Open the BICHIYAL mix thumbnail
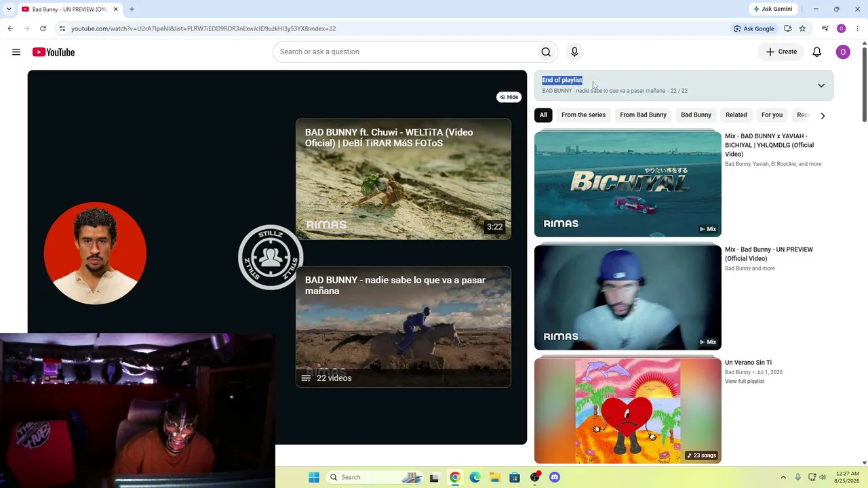 pos(628,184)
